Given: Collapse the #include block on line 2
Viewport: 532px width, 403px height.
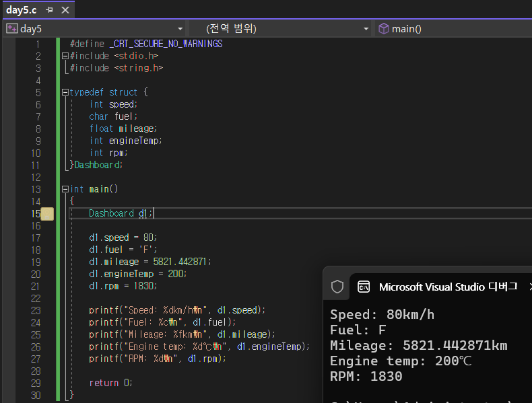Looking at the screenshot, I should coord(65,56).
